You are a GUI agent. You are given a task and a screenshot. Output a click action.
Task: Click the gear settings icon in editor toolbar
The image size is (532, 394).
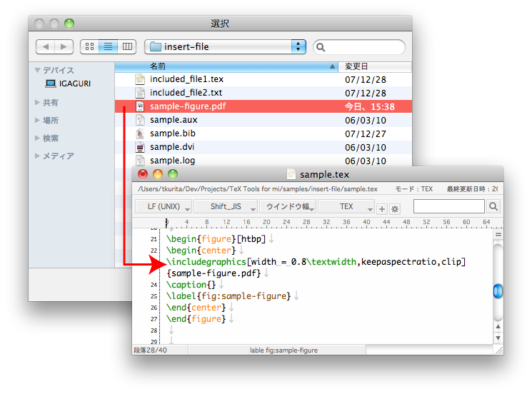click(x=394, y=208)
